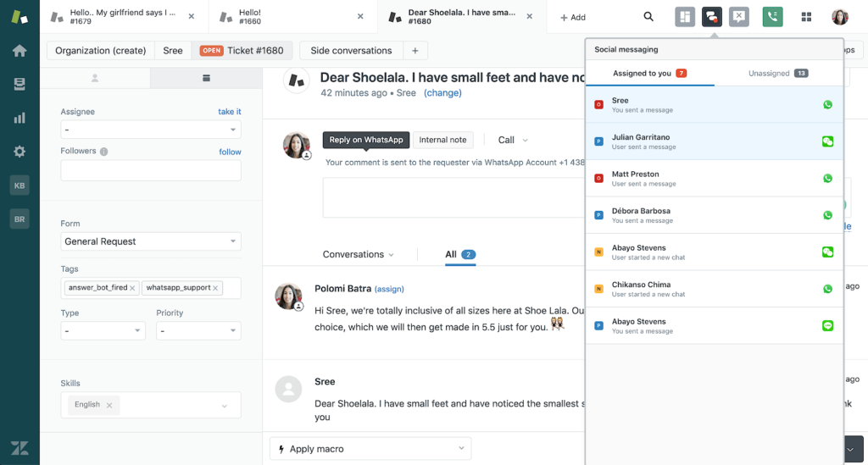The width and height of the screenshot is (868, 465).
Task: Toggle the social messaging chat icon
Action: (x=712, y=17)
